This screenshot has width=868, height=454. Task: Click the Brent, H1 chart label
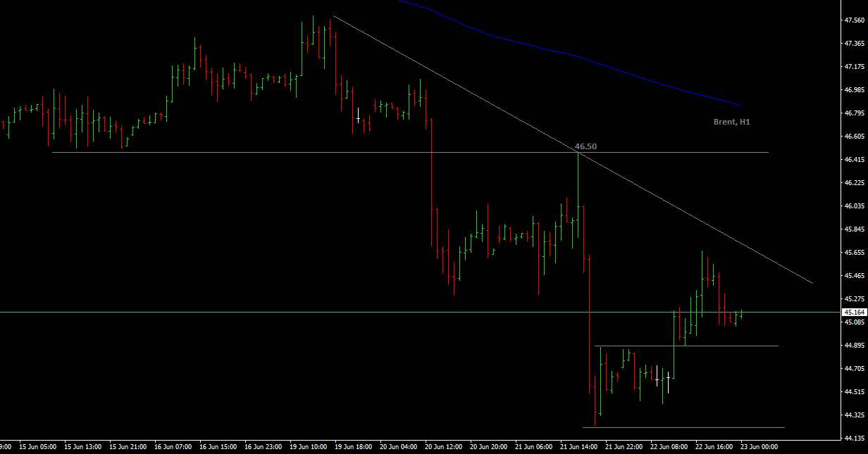pos(731,122)
